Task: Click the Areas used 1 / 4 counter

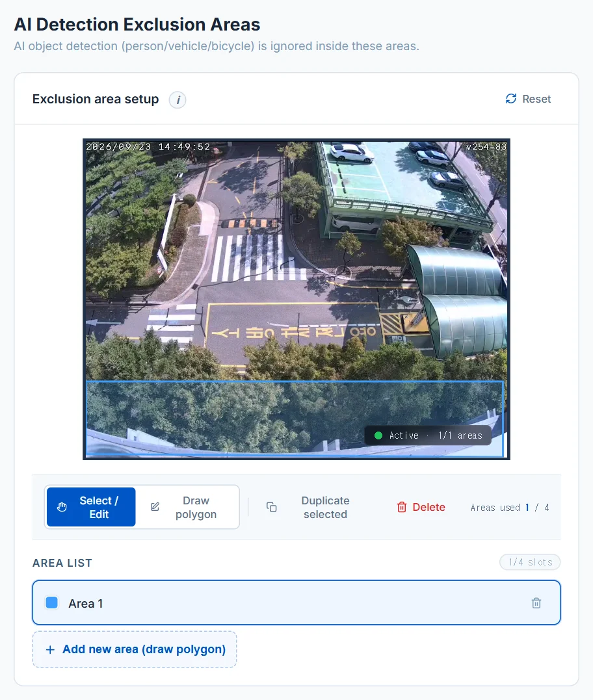Action: (x=510, y=508)
